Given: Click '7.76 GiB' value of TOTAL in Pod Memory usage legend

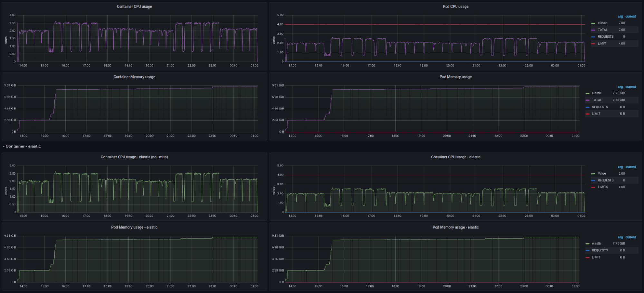Looking at the screenshot, I should (619, 100).
